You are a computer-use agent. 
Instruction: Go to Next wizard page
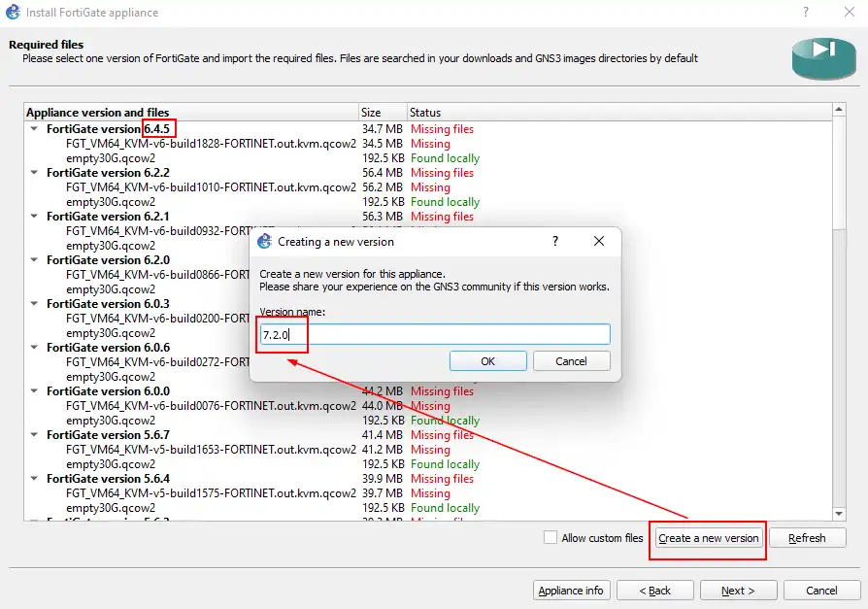(738, 591)
